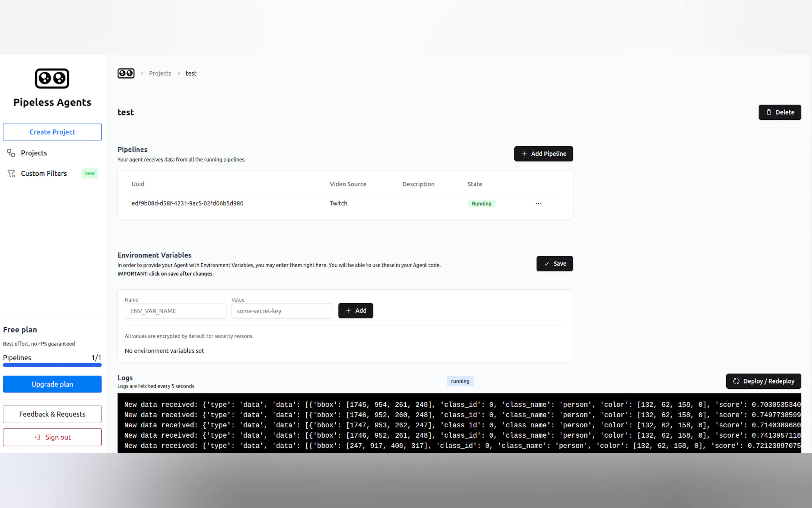The height and width of the screenshot is (508, 812).
Task: Click the Add Pipeline button
Action: 543,154
